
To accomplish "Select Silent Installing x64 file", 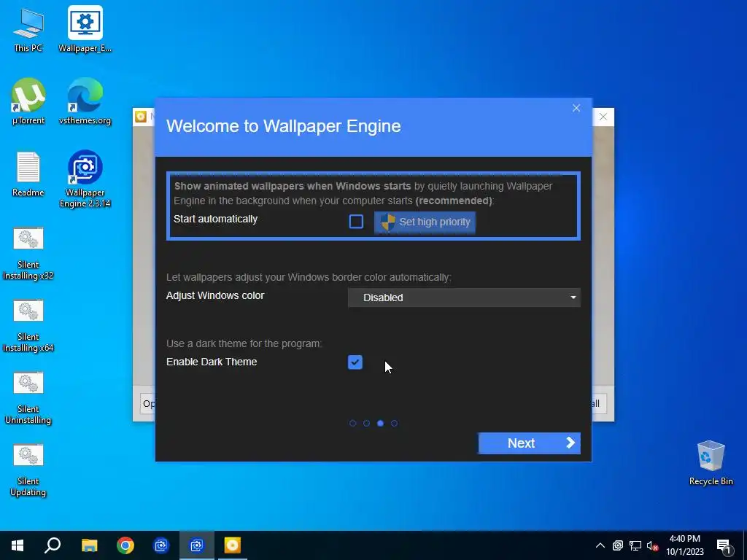I will [x=28, y=326].
